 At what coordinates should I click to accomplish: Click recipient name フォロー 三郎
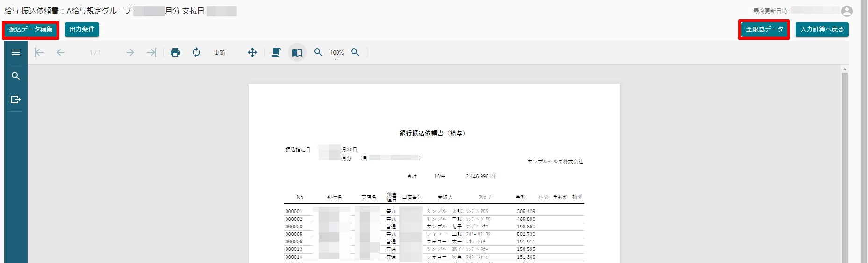click(444, 234)
